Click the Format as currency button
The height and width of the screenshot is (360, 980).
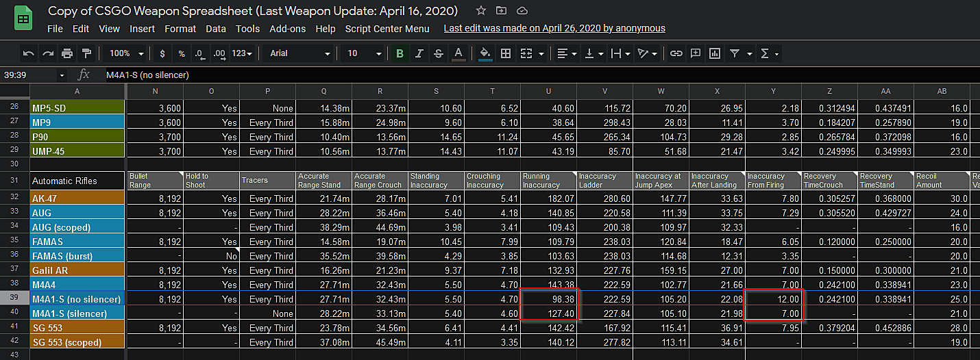(x=162, y=53)
